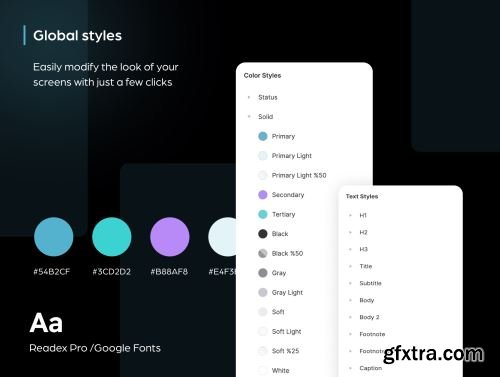The height and width of the screenshot is (377, 500).
Task: Pick the Soft color swatch
Action: pos(263,312)
